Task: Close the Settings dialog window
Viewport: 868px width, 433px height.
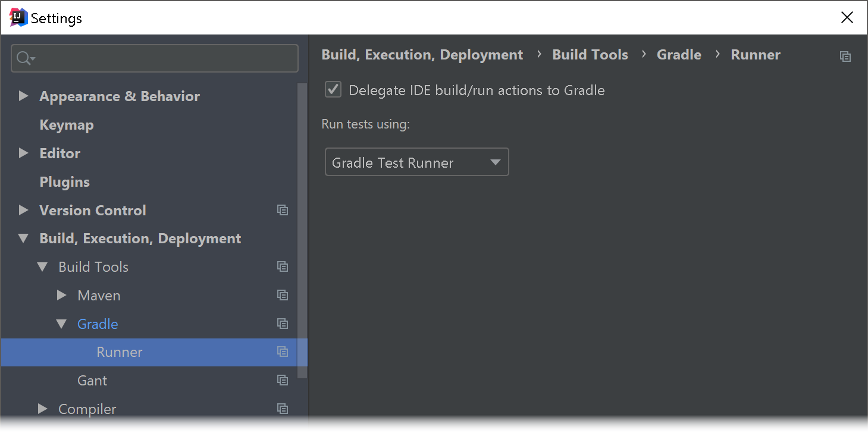Action: tap(847, 18)
